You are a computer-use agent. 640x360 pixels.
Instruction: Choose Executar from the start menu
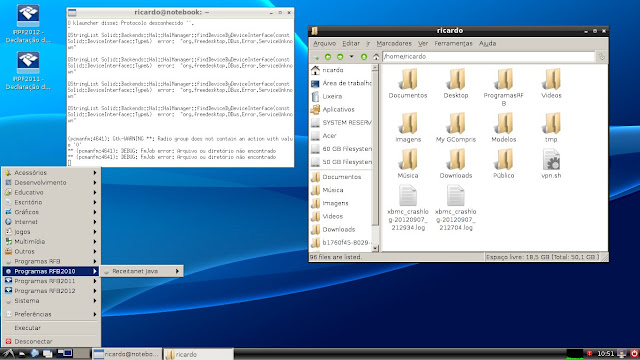click(x=51, y=328)
